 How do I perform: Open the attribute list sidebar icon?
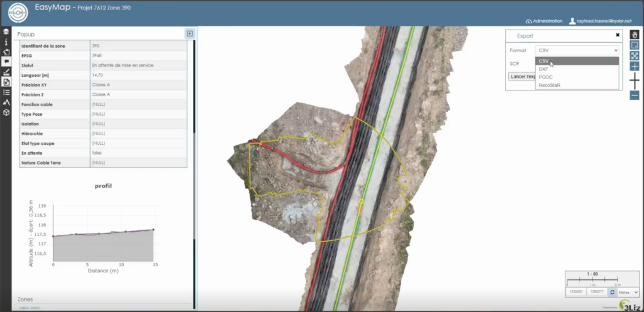click(x=6, y=92)
